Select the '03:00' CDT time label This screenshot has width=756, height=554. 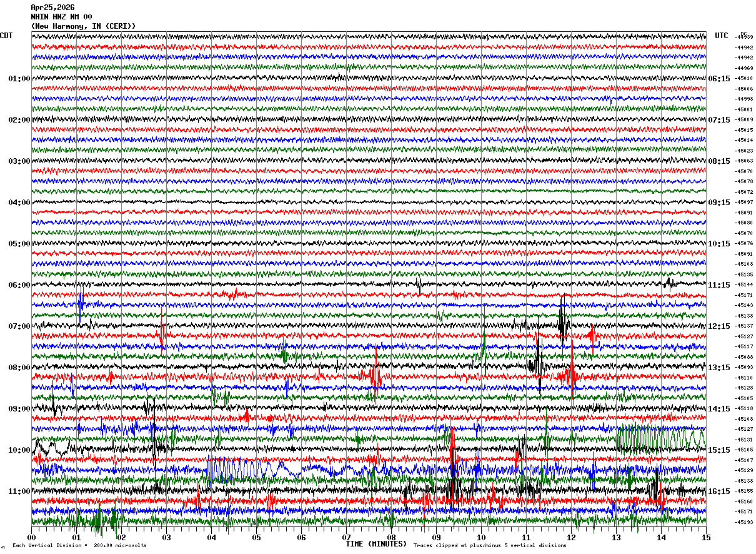click(19, 161)
